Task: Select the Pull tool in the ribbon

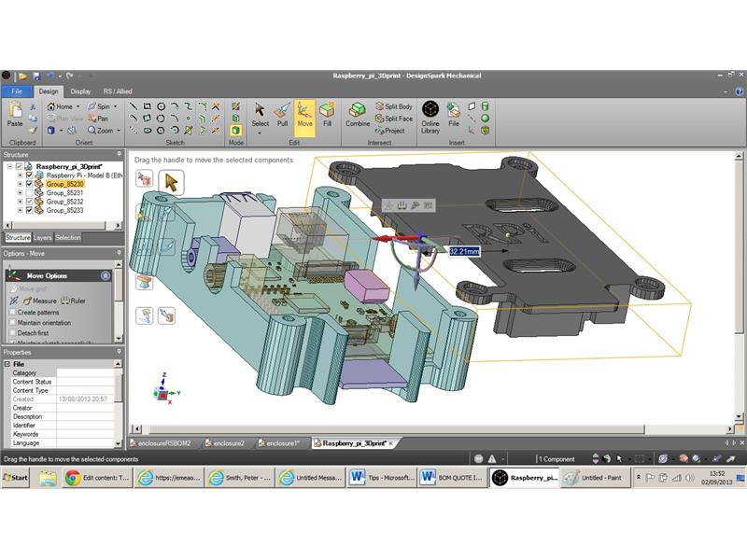Action: [x=283, y=116]
